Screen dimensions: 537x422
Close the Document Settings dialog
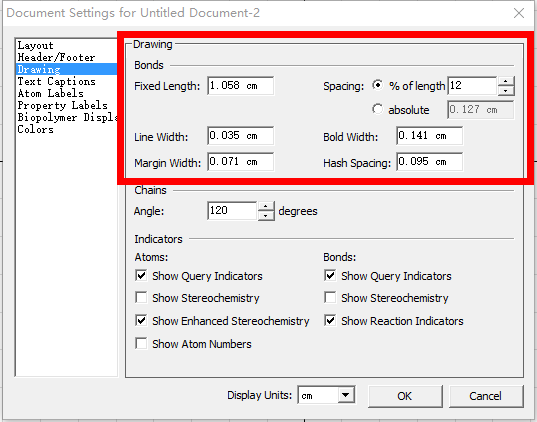(519, 13)
